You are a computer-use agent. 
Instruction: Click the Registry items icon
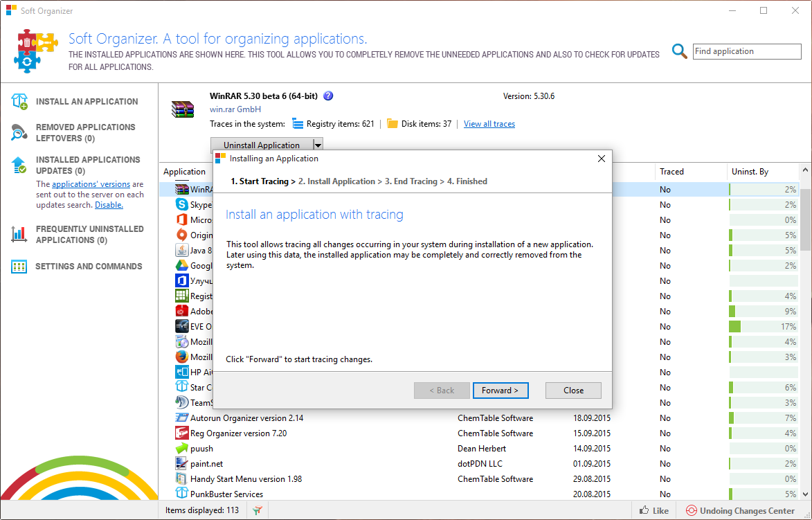click(297, 124)
